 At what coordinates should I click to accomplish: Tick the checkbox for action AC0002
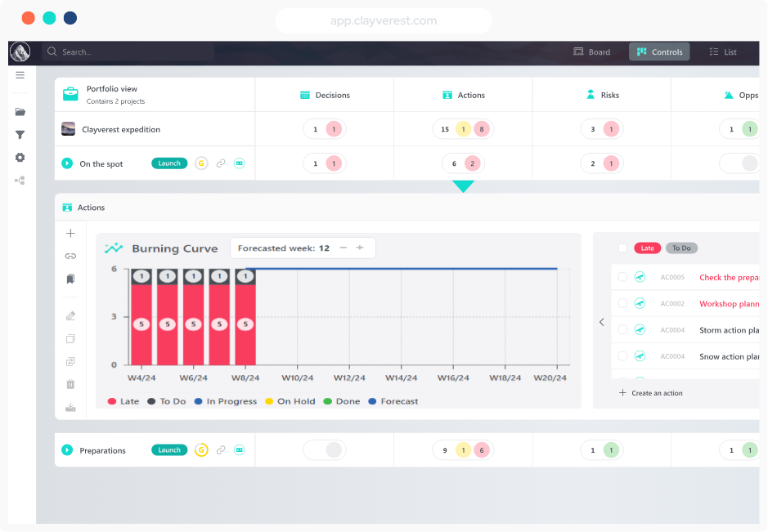tap(622, 304)
